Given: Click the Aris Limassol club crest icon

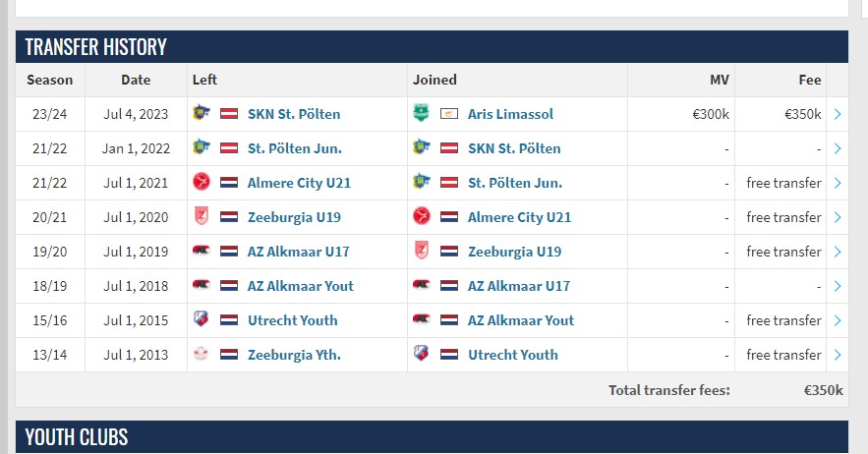Looking at the screenshot, I should click(422, 113).
